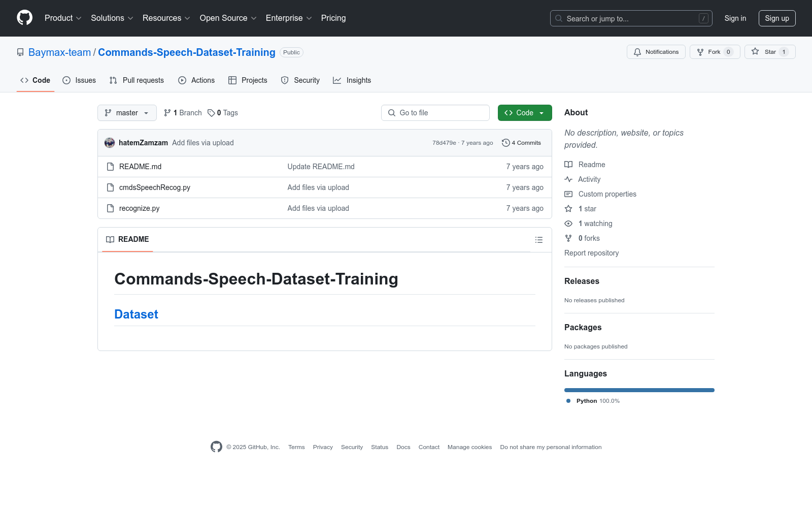Click the eye icon beside 1 watching

(x=568, y=224)
